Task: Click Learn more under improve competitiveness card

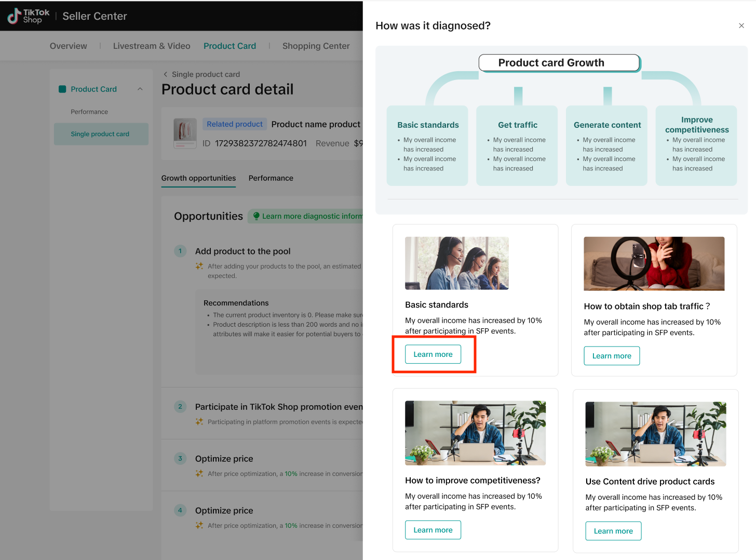Action: click(x=433, y=530)
